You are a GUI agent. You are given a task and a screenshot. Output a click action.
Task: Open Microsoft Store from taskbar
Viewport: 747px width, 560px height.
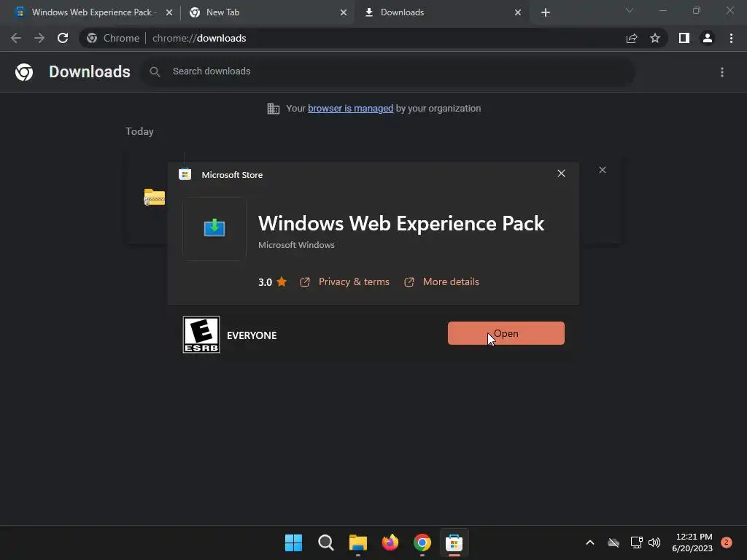454,542
